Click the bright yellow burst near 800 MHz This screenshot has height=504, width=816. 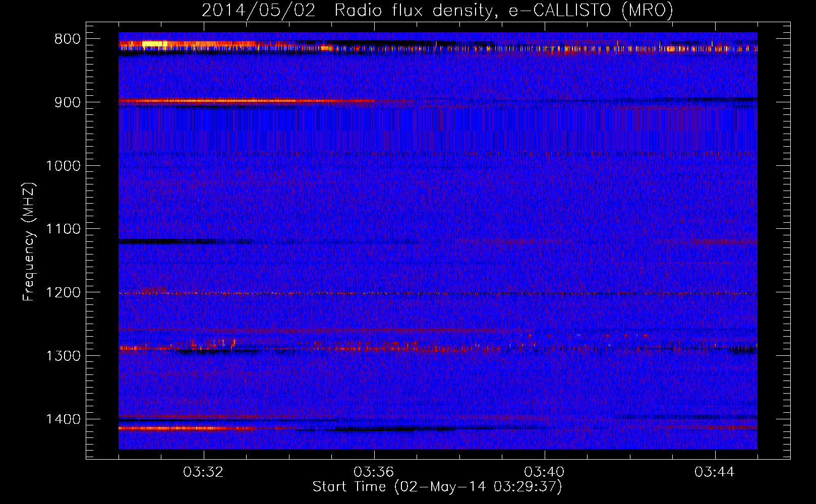[154, 44]
